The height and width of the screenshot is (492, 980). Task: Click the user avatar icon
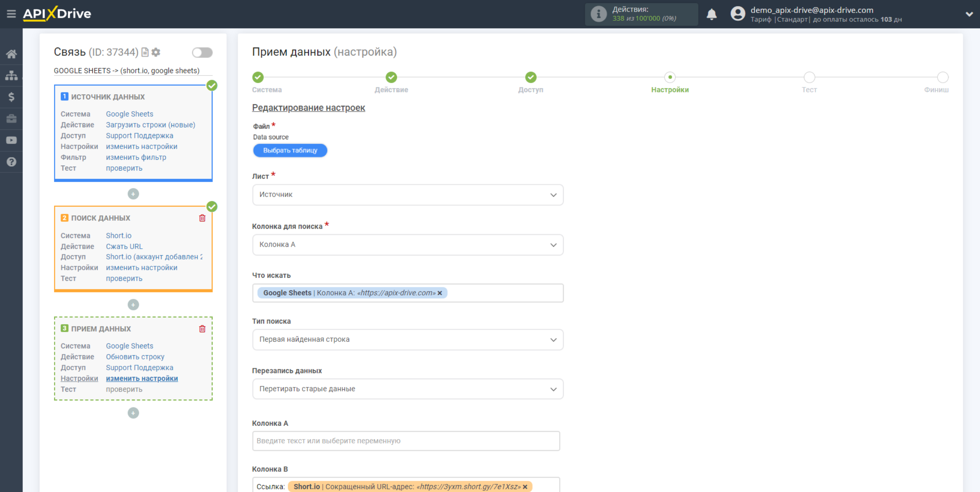tap(738, 14)
